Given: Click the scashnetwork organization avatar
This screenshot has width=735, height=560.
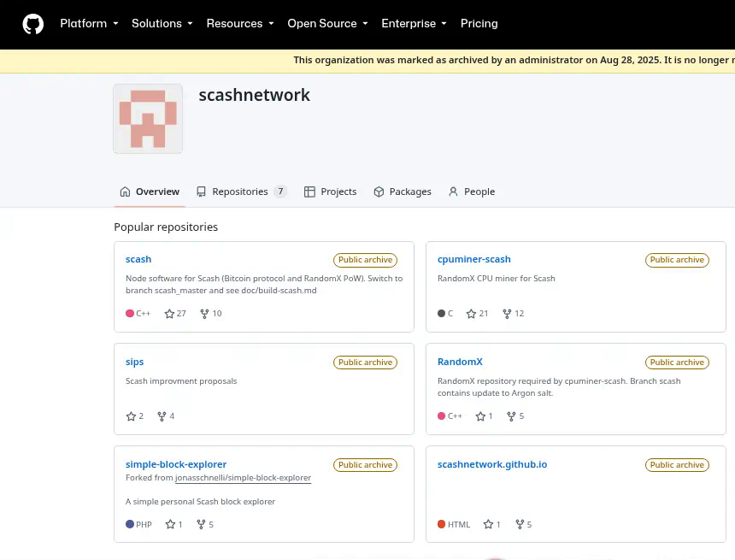Looking at the screenshot, I should click(148, 119).
